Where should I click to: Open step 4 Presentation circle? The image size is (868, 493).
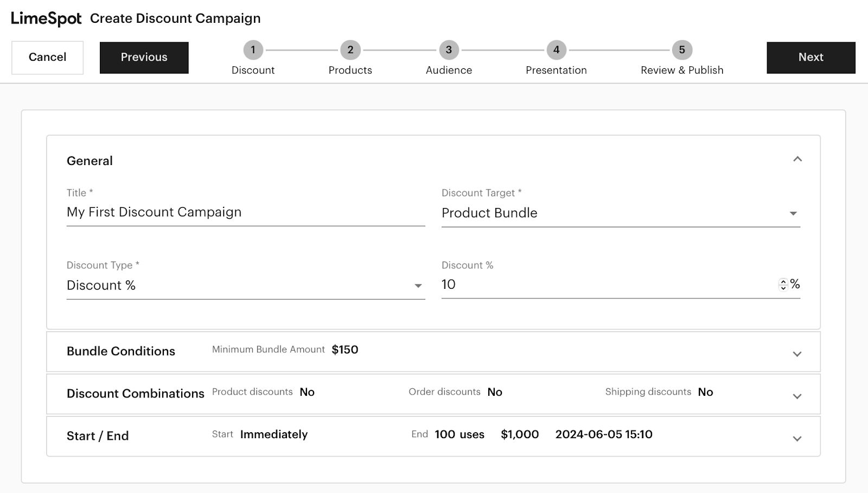click(x=556, y=50)
